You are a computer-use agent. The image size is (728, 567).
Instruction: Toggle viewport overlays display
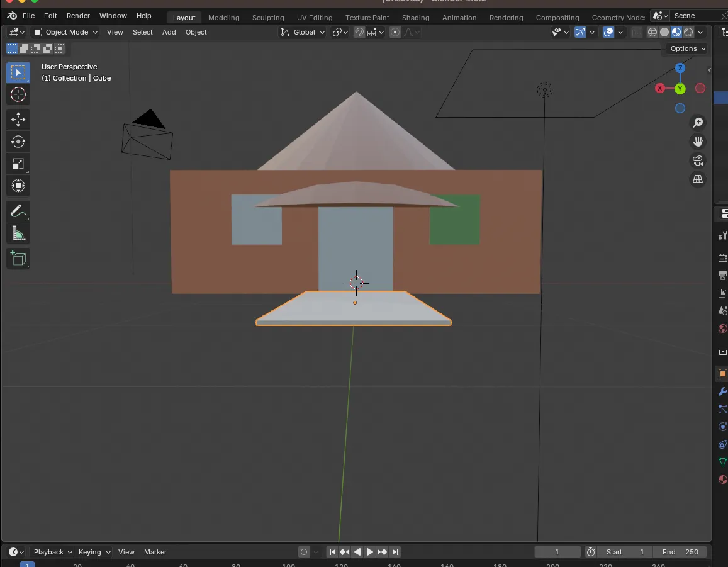608,32
